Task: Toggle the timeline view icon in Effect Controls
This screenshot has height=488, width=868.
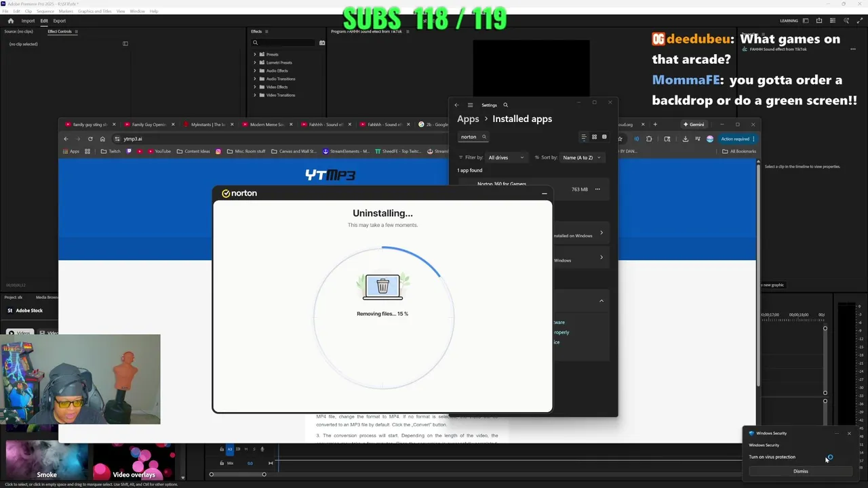Action: tap(125, 44)
